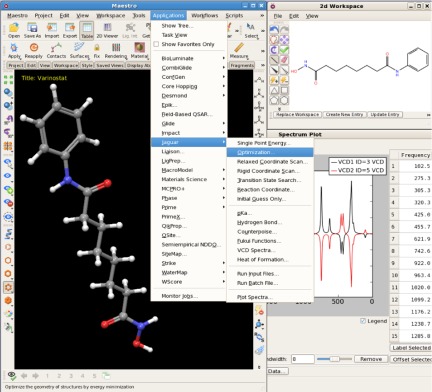The width and height of the screenshot is (432, 392).
Task: Expand the Phase submenu
Action: (x=188, y=198)
